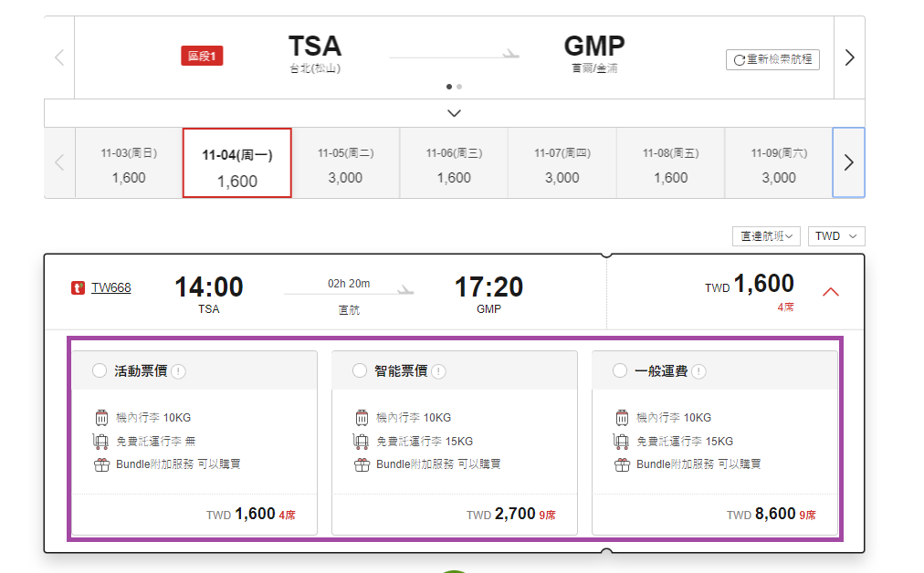The width and height of the screenshot is (924, 573).
Task: Click the info icon beside 活動票價
Action: 178,371
